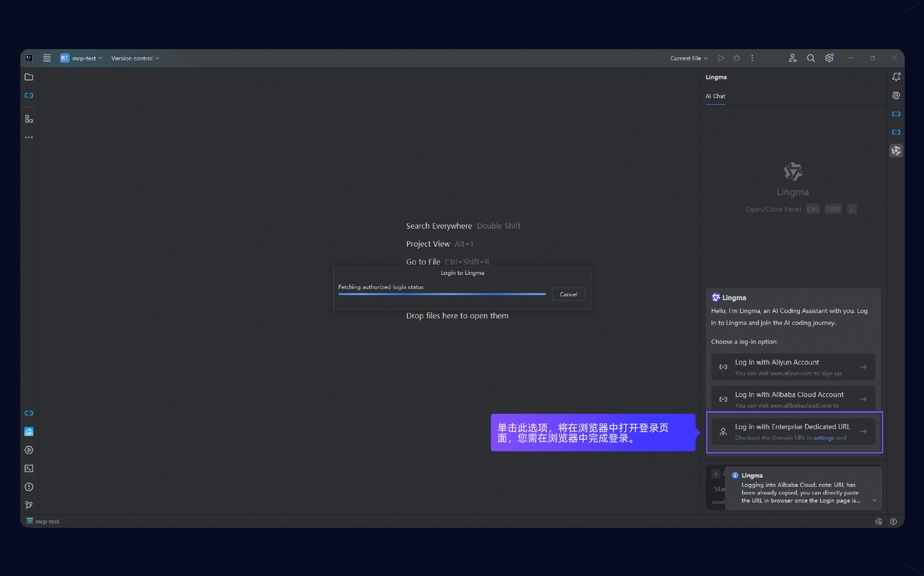The width and height of the screenshot is (924, 576).
Task: Open the Project folder tool window
Action: [x=29, y=77]
